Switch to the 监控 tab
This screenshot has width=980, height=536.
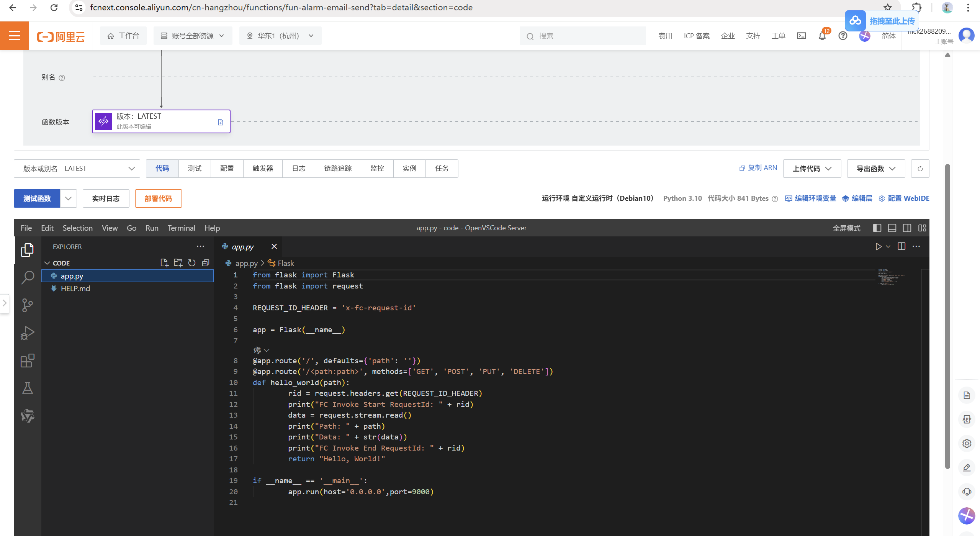tap(377, 169)
